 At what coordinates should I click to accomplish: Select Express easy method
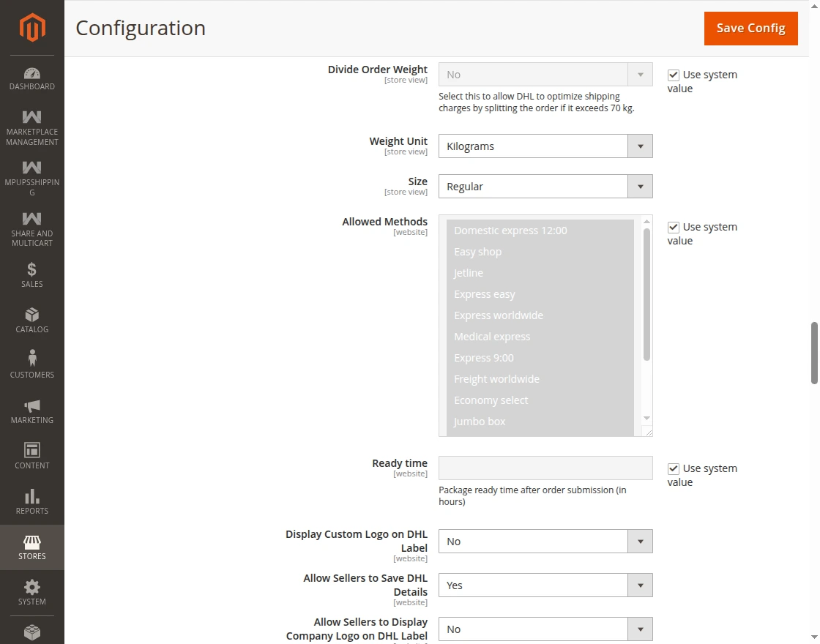[x=540, y=294]
